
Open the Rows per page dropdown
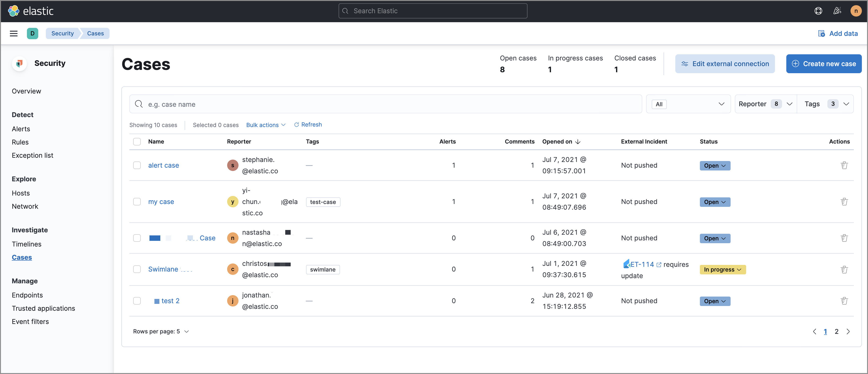click(x=161, y=331)
